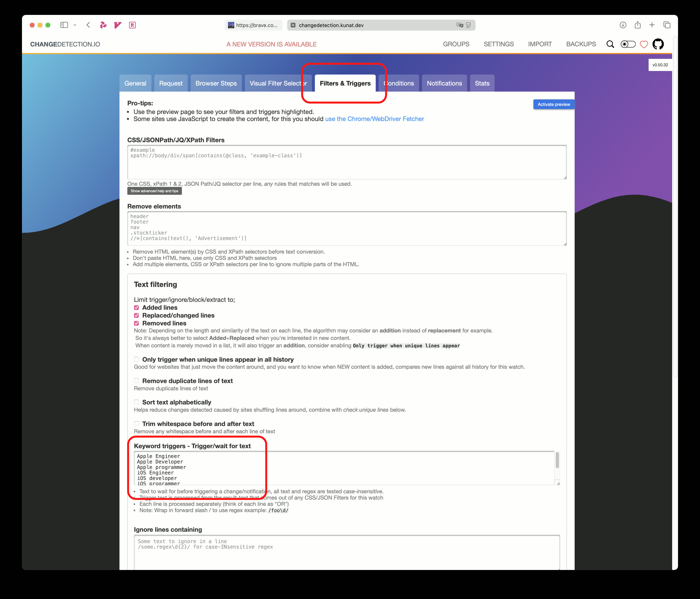
Task: Toggle the Safari sidebar icon
Action: coord(64,25)
